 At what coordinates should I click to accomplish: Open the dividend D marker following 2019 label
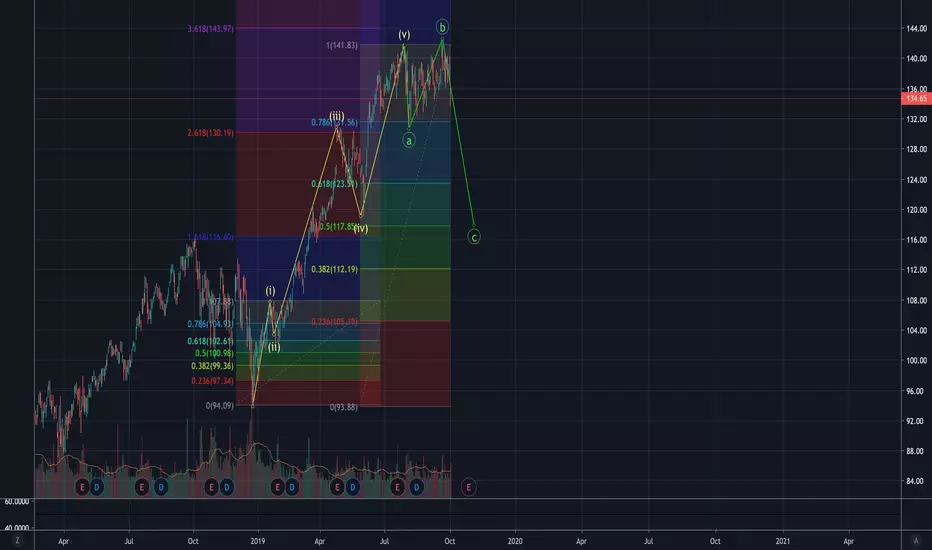coord(291,488)
